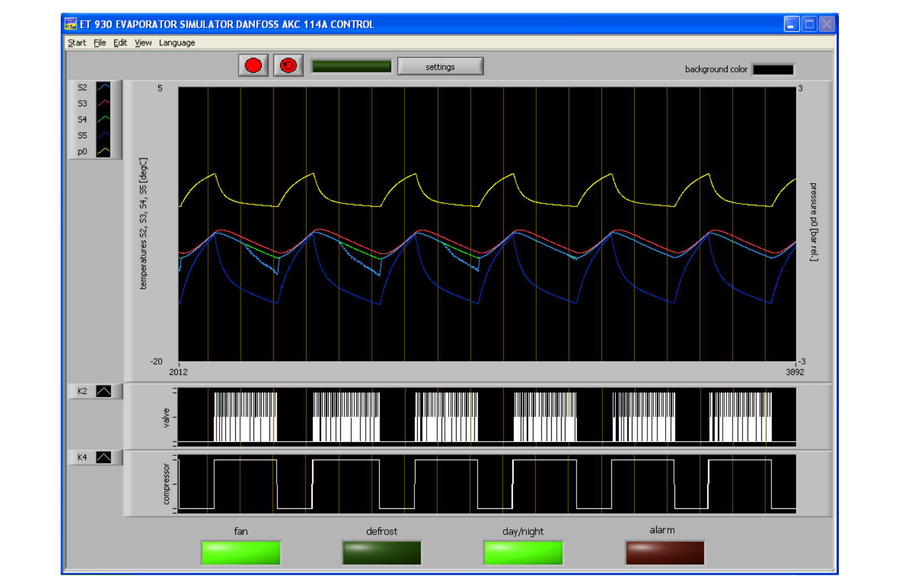Image resolution: width=908 pixels, height=588 pixels.
Task: Toggle the defrost indicator light
Action: pos(382,553)
